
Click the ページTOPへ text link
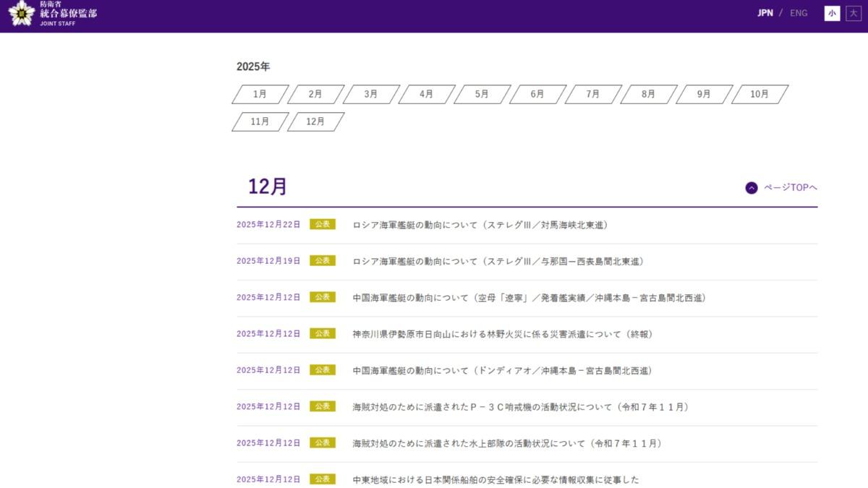tap(791, 188)
